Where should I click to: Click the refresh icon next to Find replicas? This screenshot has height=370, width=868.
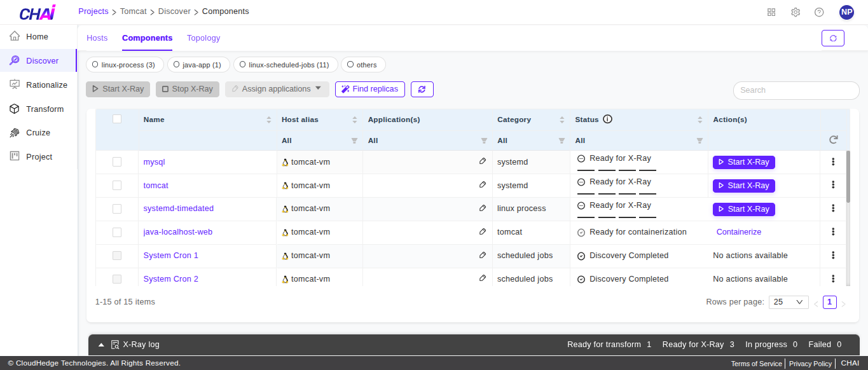coord(422,89)
